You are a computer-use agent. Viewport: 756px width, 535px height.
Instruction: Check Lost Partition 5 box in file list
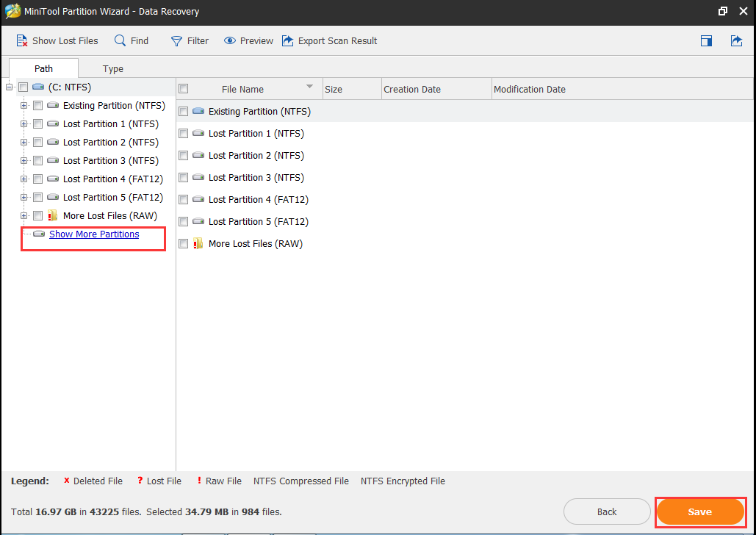pyautogui.click(x=183, y=221)
